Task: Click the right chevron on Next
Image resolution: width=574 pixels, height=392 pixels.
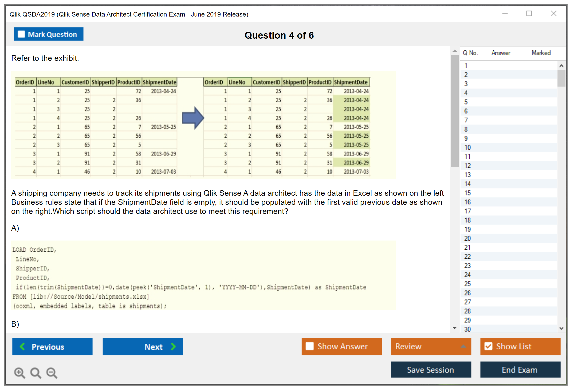Action: [x=174, y=347]
